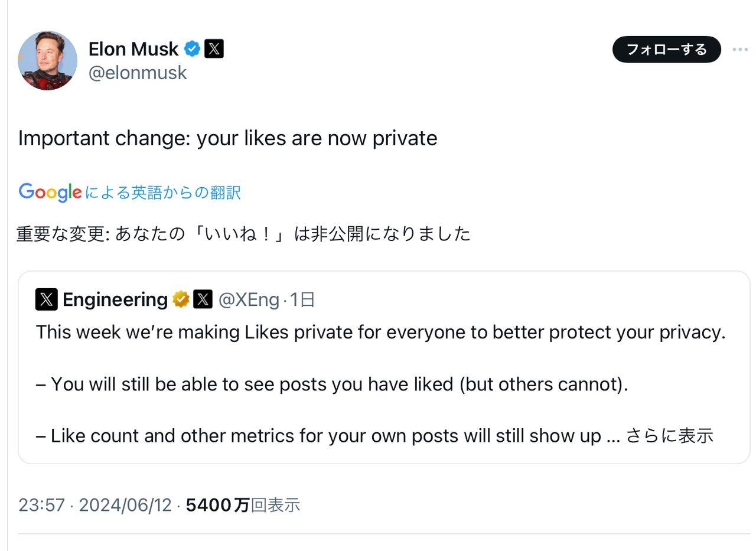Click the X Engineering profile logo in quoted post
This screenshot has height=551, width=756.
point(45,299)
